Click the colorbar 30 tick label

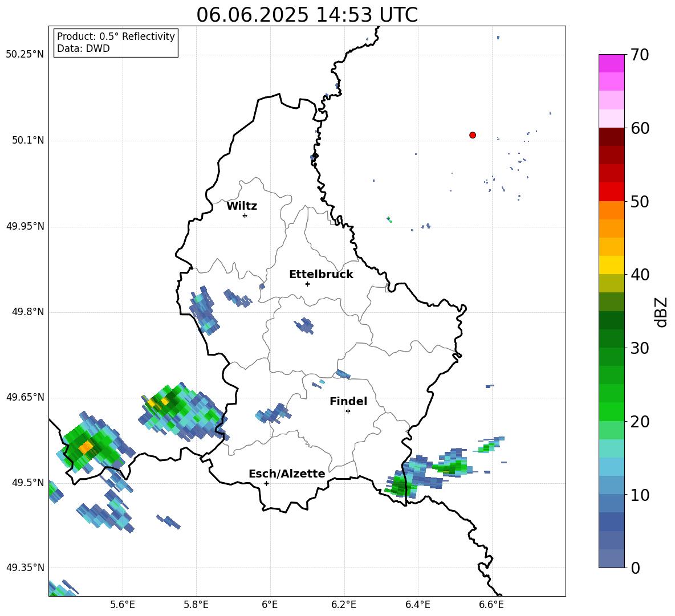click(x=640, y=348)
